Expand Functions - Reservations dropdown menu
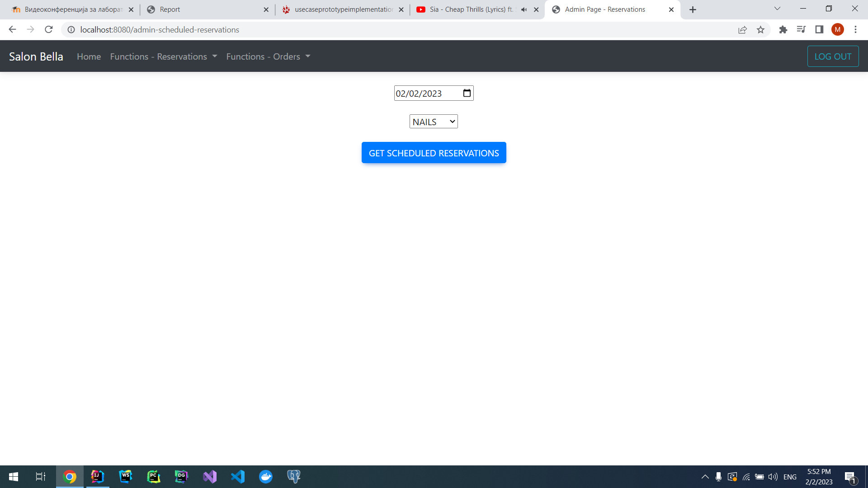Image resolution: width=868 pixels, height=488 pixels. [x=163, y=56]
